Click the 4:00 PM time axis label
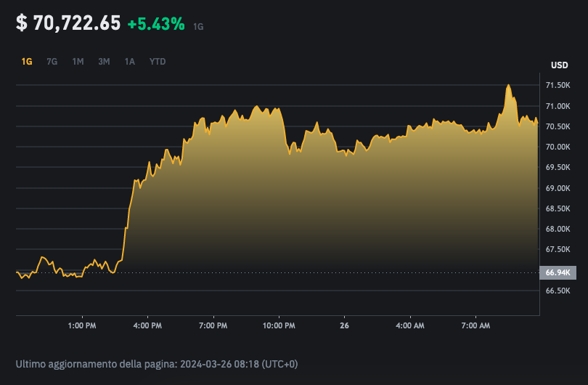Screen dimensions: 588x385 tap(147, 325)
